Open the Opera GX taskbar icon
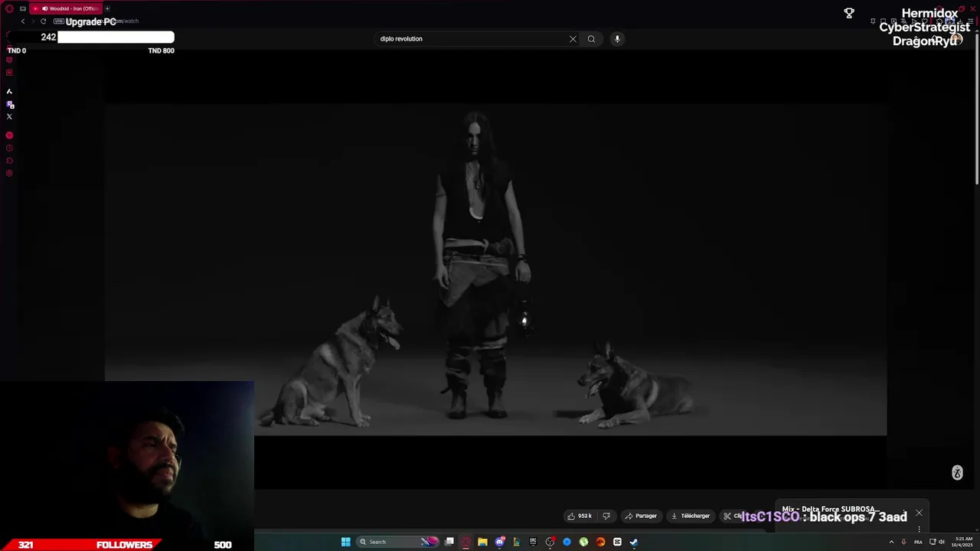This screenshot has height=551, width=980. click(466, 542)
